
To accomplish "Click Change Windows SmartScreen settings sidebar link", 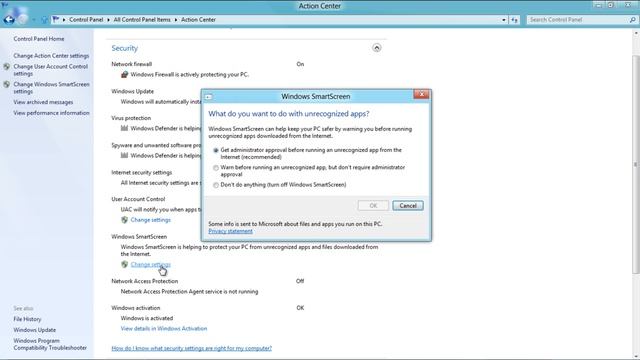I will tap(51, 88).
